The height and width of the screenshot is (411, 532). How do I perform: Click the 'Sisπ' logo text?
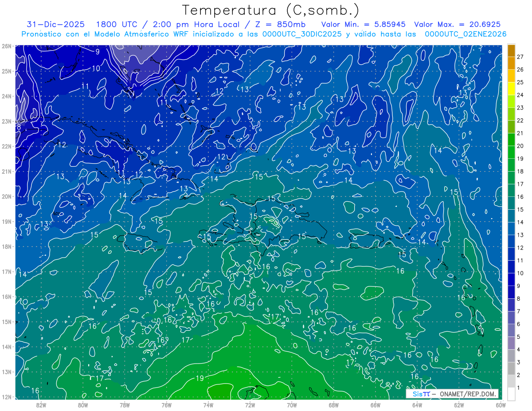[x=421, y=394]
